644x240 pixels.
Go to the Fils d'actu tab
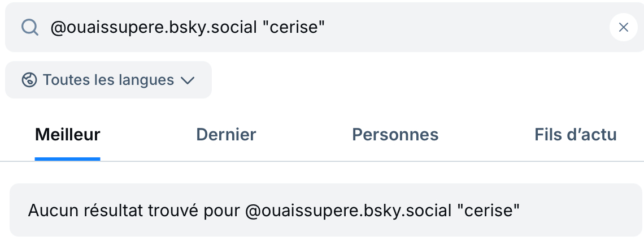[575, 135]
